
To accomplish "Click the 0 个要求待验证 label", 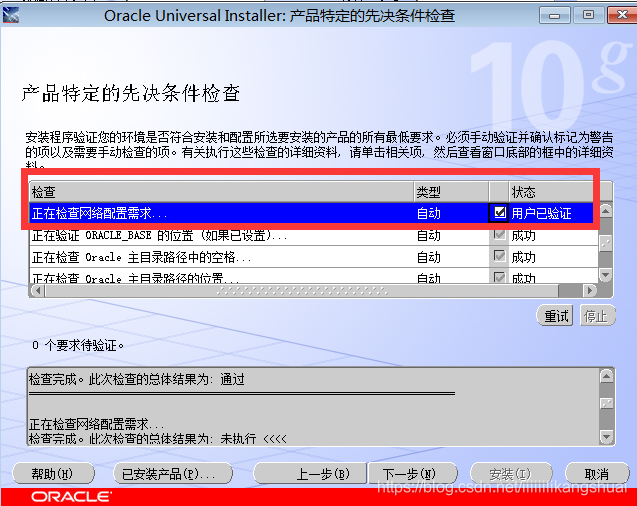I will point(78,345).
